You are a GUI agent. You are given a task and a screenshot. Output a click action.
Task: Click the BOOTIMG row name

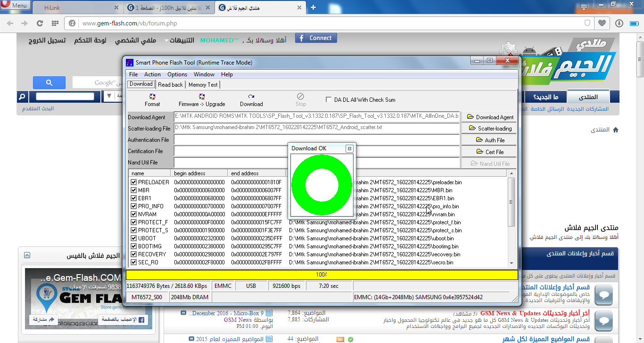tap(150, 246)
